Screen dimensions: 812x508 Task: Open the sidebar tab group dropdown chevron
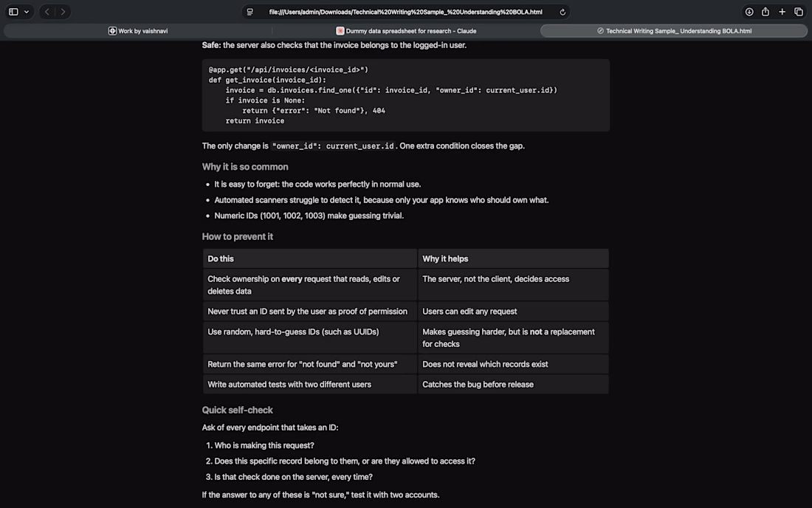tap(27, 12)
